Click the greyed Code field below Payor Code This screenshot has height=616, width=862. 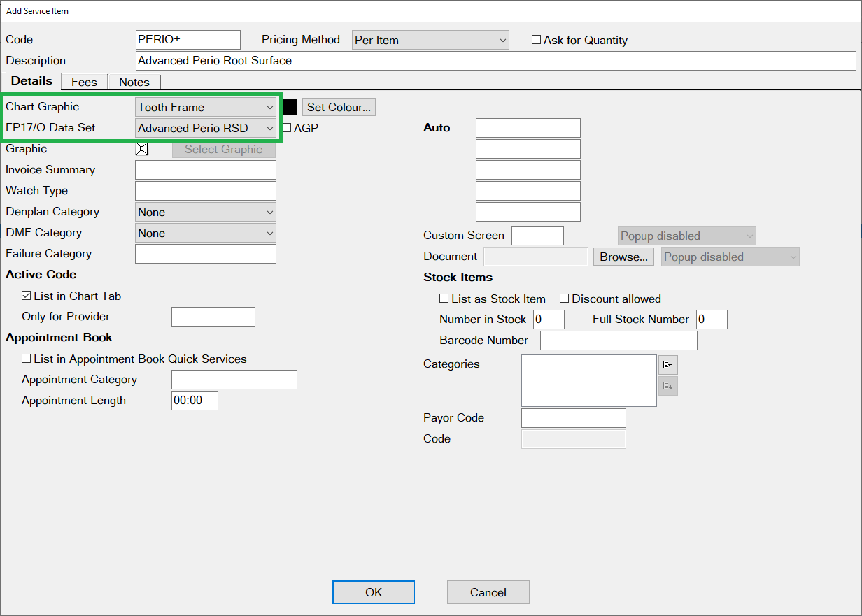[x=574, y=439]
